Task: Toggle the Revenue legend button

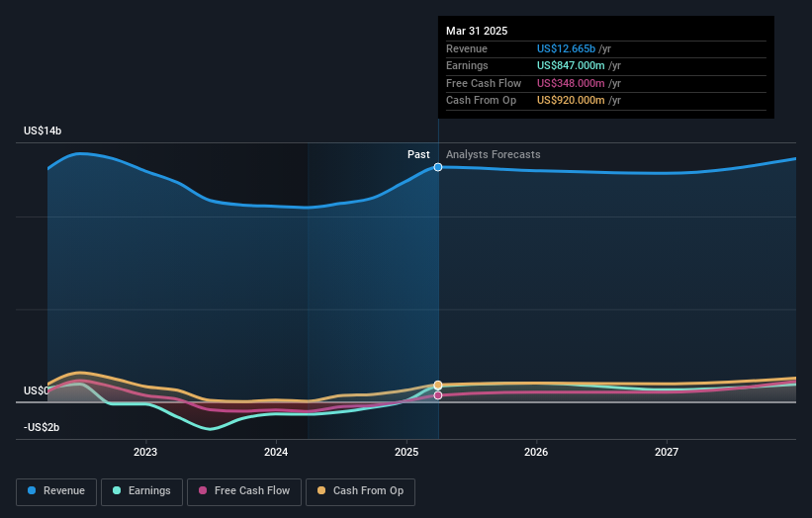Action: point(56,491)
